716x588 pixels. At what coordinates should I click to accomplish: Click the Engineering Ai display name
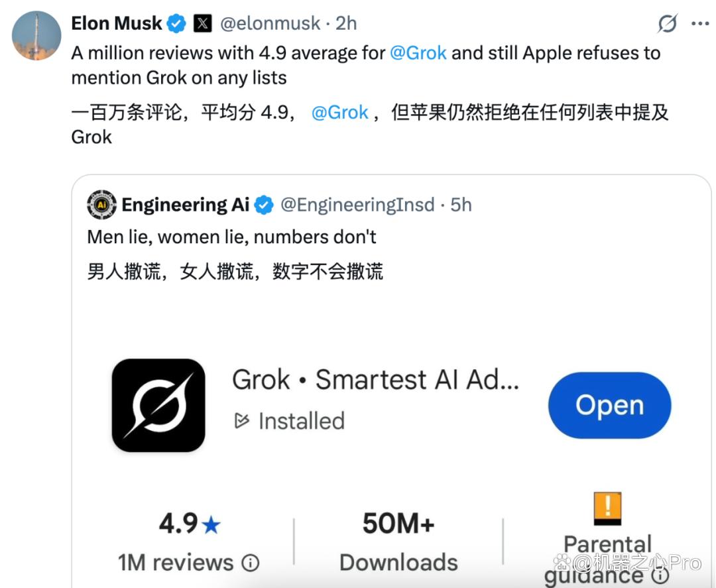pos(186,205)
